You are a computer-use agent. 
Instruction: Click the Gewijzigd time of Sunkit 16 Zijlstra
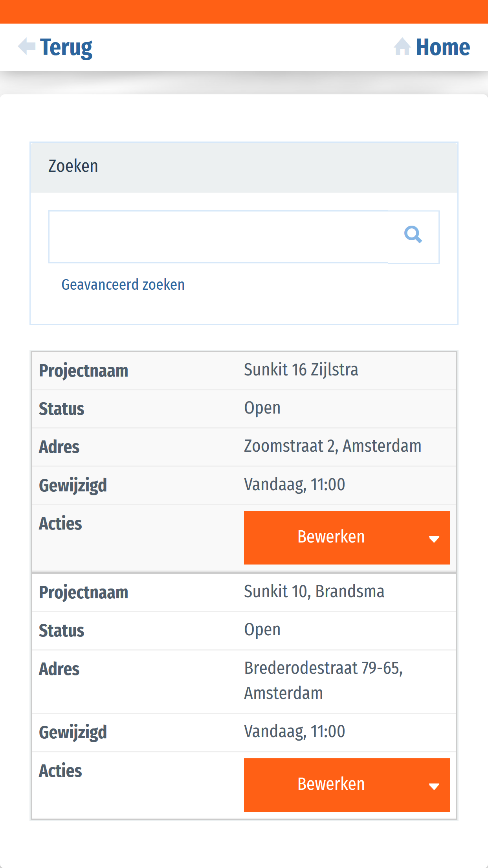click(x=294, y=485)
